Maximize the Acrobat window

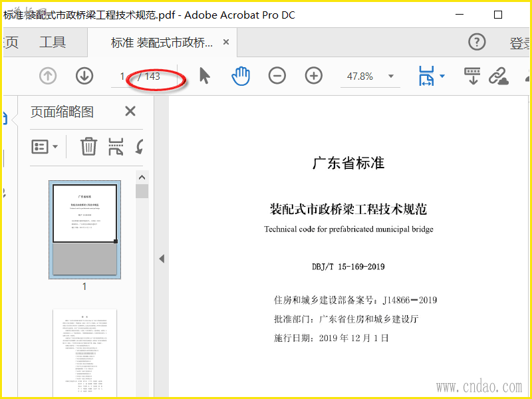click(497, 15)
